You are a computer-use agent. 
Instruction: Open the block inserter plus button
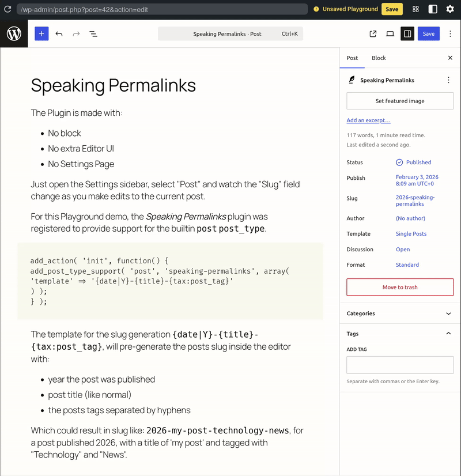pyautogui.click(x=41, y=33)
